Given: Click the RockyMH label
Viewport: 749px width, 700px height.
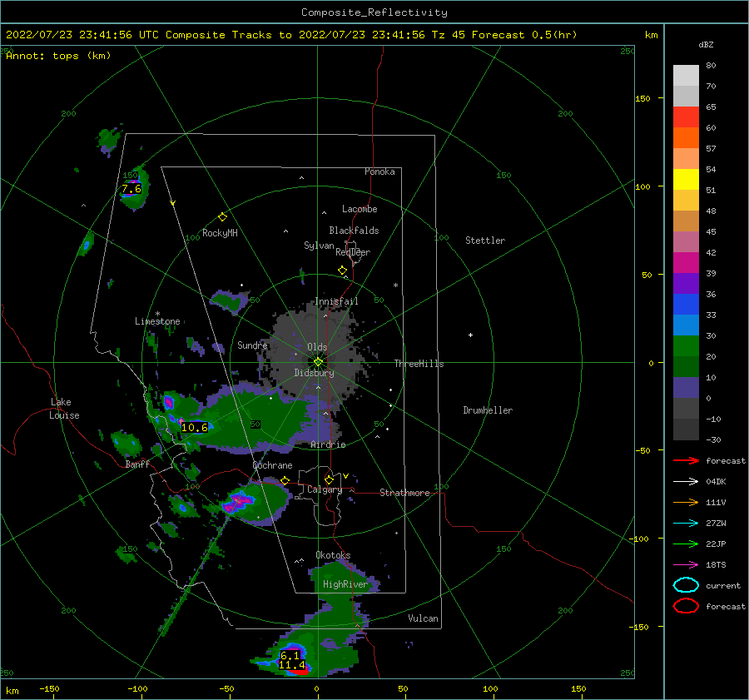Looking at the screenshot, I should [x=220, y=233].
